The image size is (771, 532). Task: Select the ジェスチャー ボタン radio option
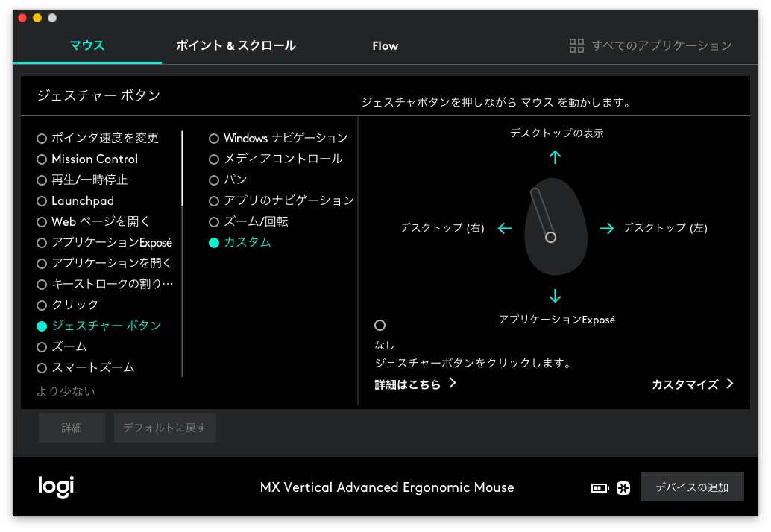99,326
